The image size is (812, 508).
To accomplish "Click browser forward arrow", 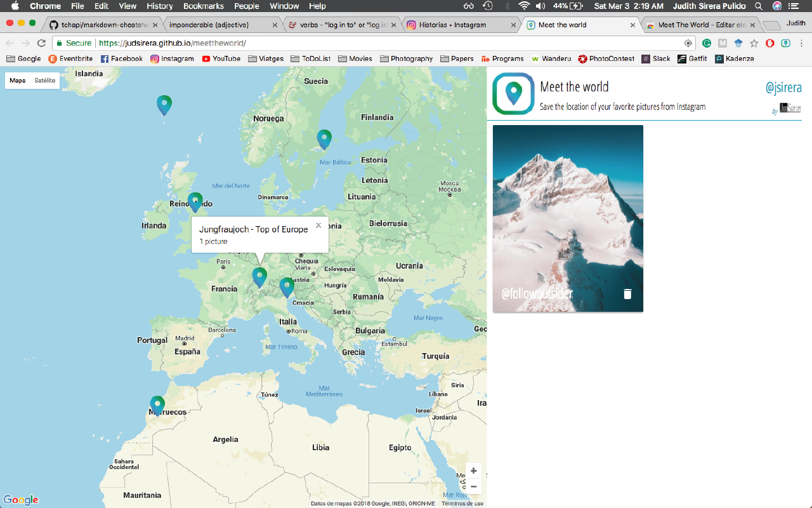I will point(25,43).
